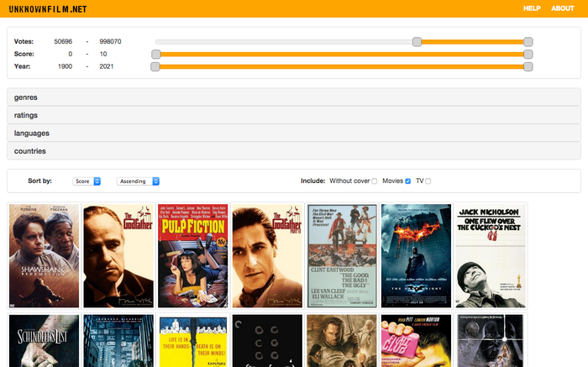Screen dimensions: 588x367
Task: Click the Score maximum slider handle
Action: click(528, 55)
